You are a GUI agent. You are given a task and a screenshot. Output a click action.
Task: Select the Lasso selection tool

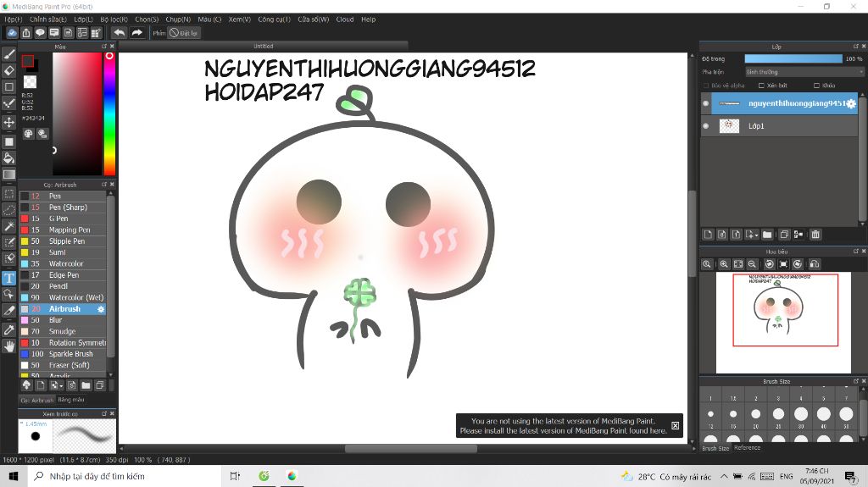[8, 210]
